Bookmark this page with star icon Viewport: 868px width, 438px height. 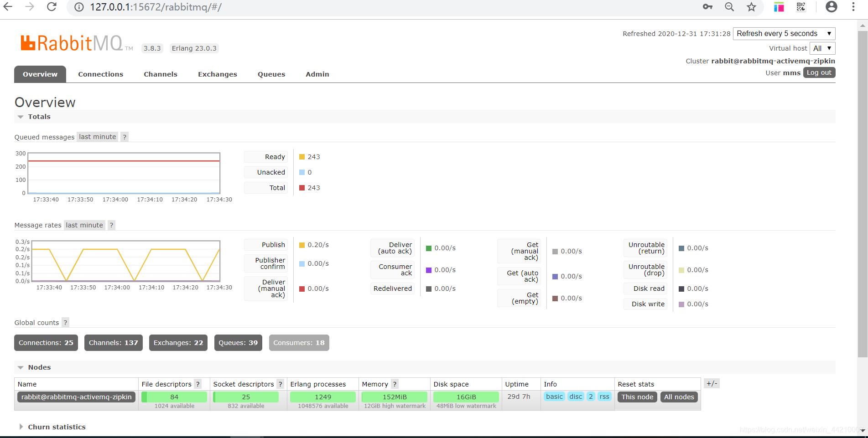point(751,7)
